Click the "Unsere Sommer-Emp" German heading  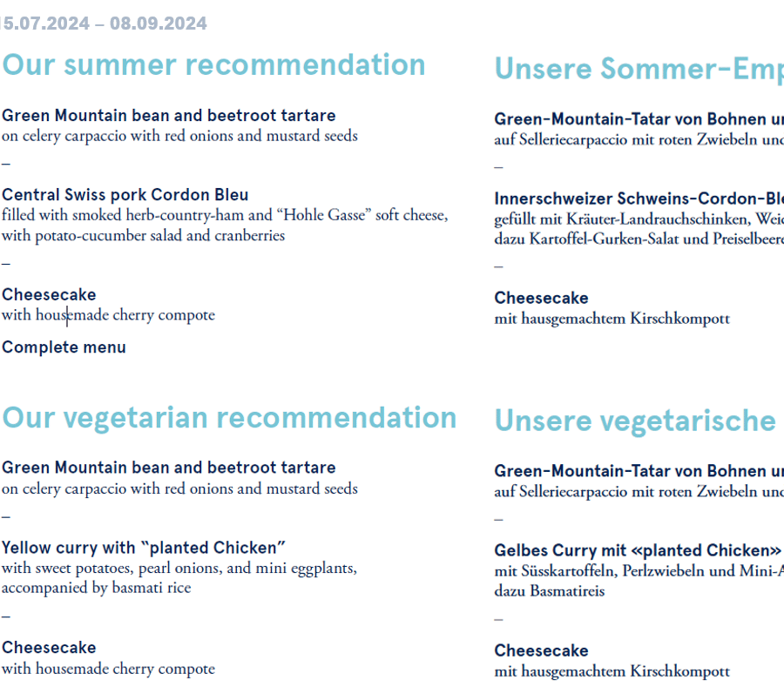pyautogui.click(x=639, y=69)
